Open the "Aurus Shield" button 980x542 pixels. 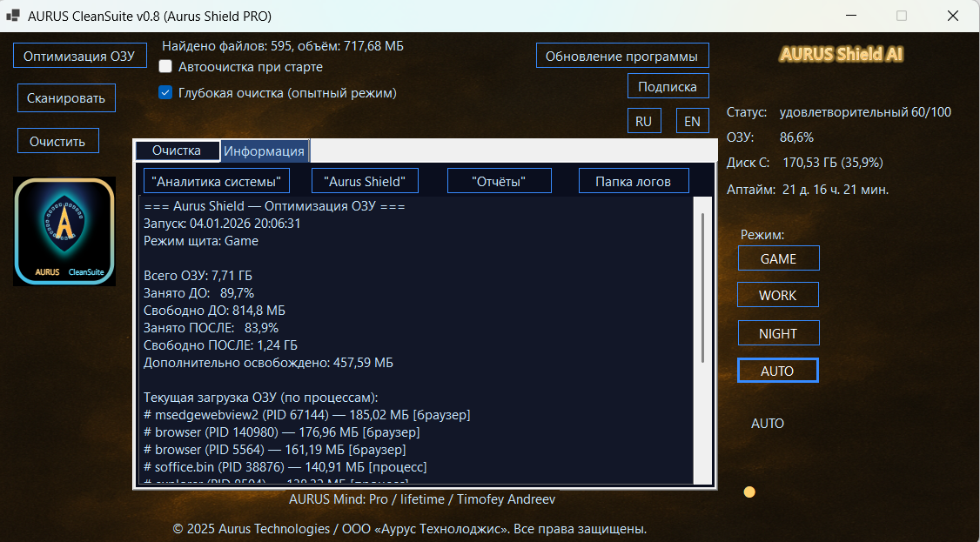(365, 181)
